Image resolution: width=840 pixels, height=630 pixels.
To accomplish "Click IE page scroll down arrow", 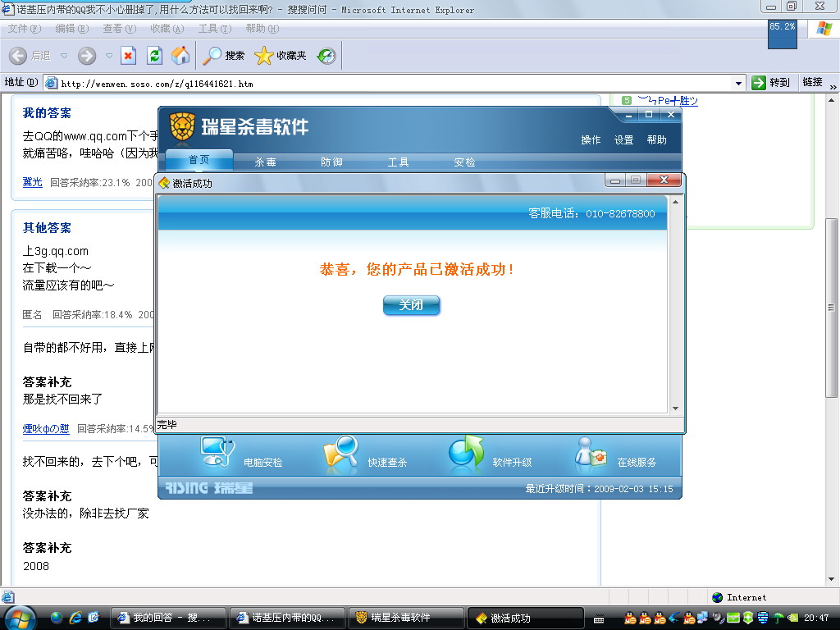I will [832, 579].
